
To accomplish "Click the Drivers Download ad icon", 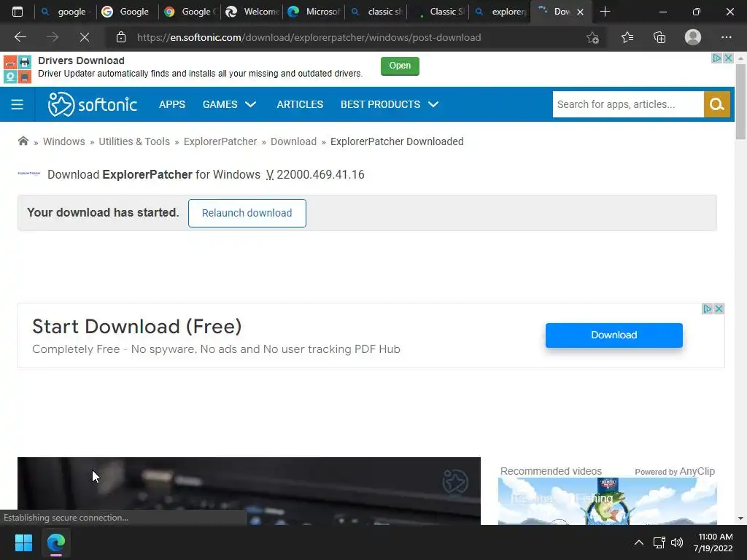I will click(x=18, y=69).
